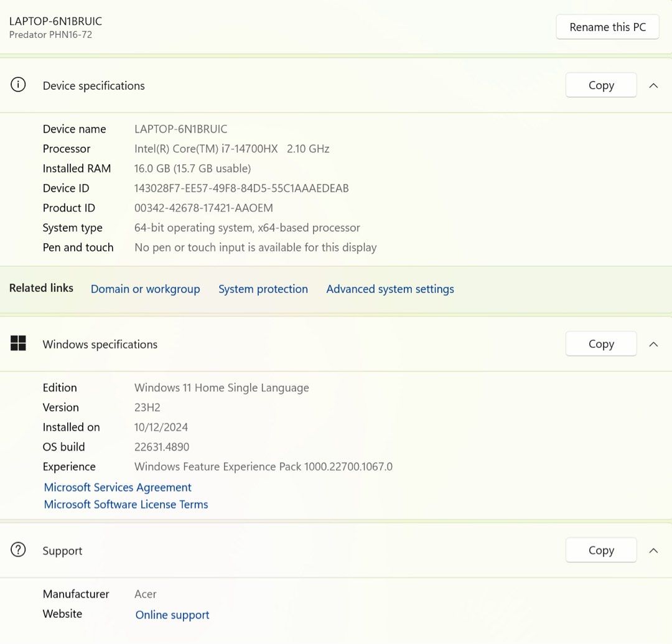Screen dimensions: 672x644
Task: Copy the Device specifications
Action: pos(601,85)
